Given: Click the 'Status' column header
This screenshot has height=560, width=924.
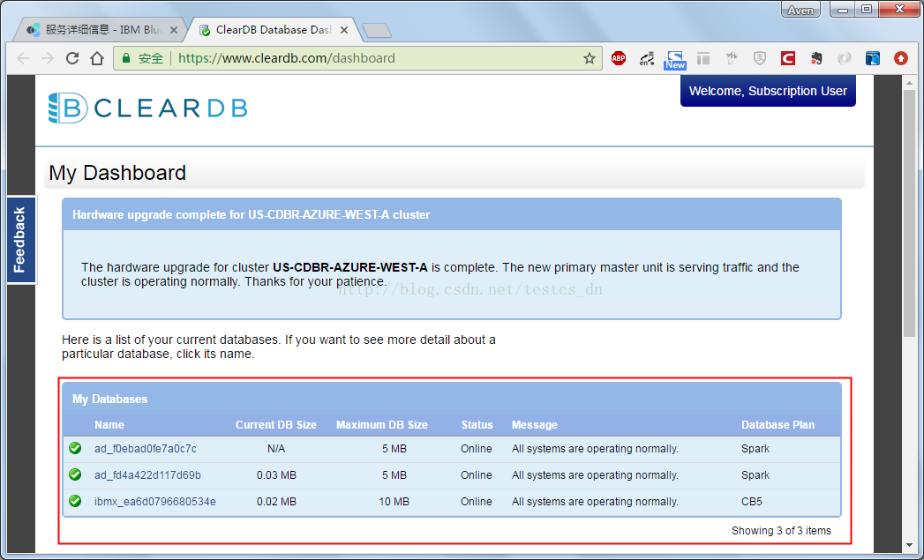Looking at the screenshot, I should click(477, 424).
